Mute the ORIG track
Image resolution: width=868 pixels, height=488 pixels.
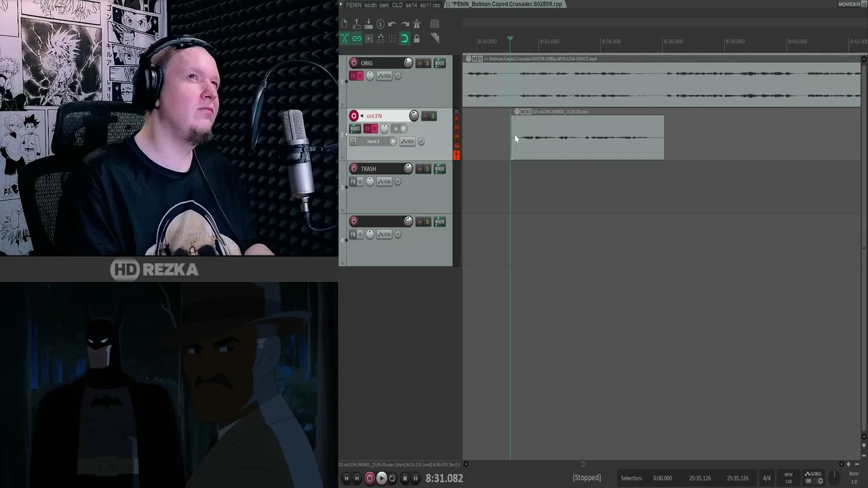click(419, 63)
